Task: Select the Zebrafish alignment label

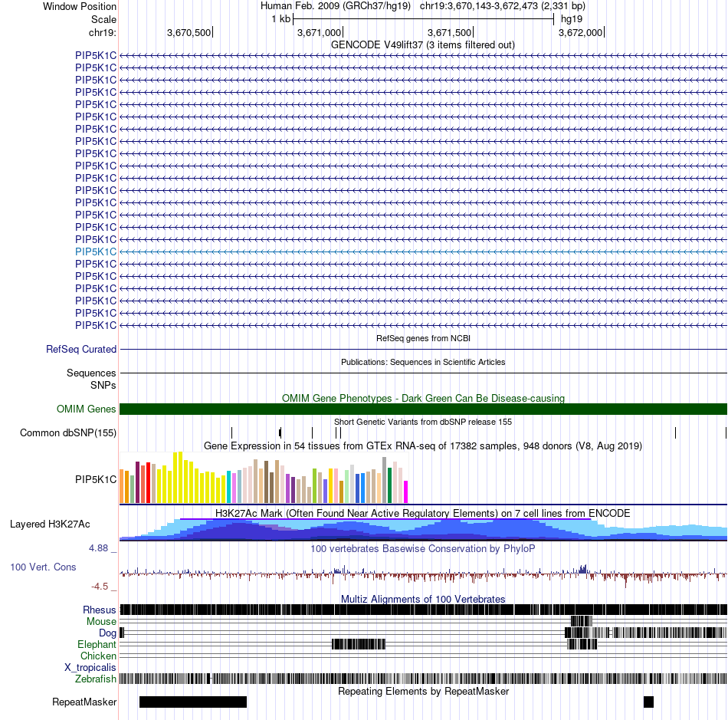Action: [96, 679]
